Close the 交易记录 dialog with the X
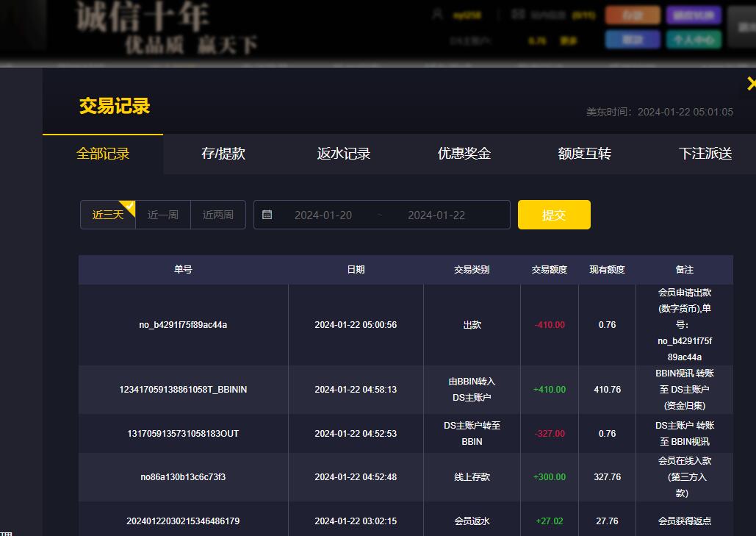This screenshot has height=536, width=756. (x=750, y=84)
